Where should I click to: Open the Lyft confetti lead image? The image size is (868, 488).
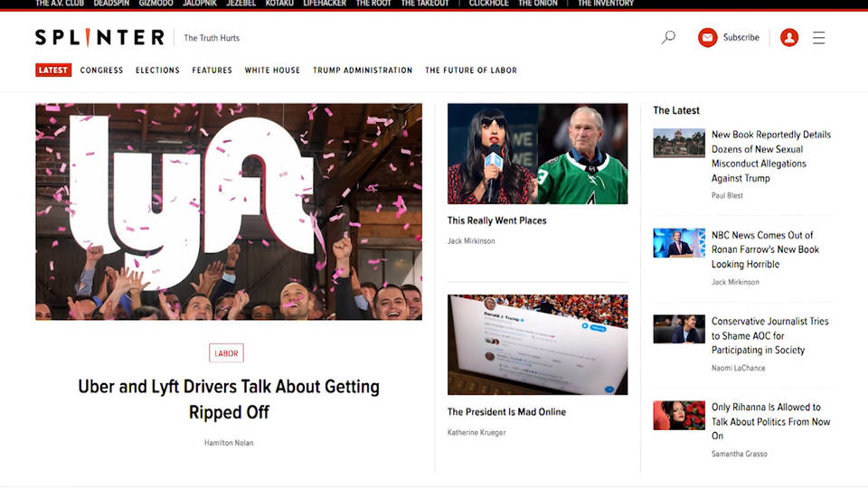pyautogui.click(x=229, y=211)
